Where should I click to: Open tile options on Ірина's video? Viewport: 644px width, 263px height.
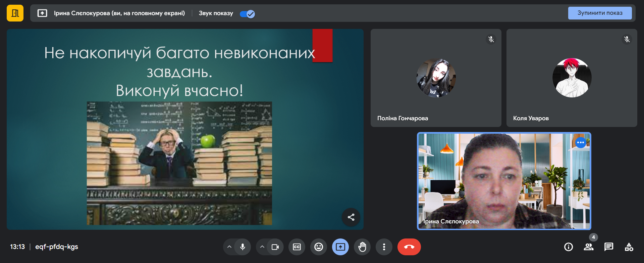581,142
